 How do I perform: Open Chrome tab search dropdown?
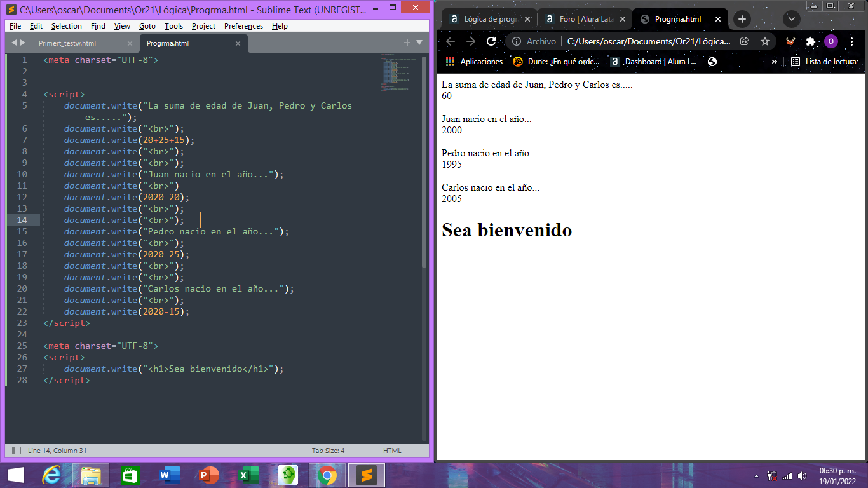(792, 19)
